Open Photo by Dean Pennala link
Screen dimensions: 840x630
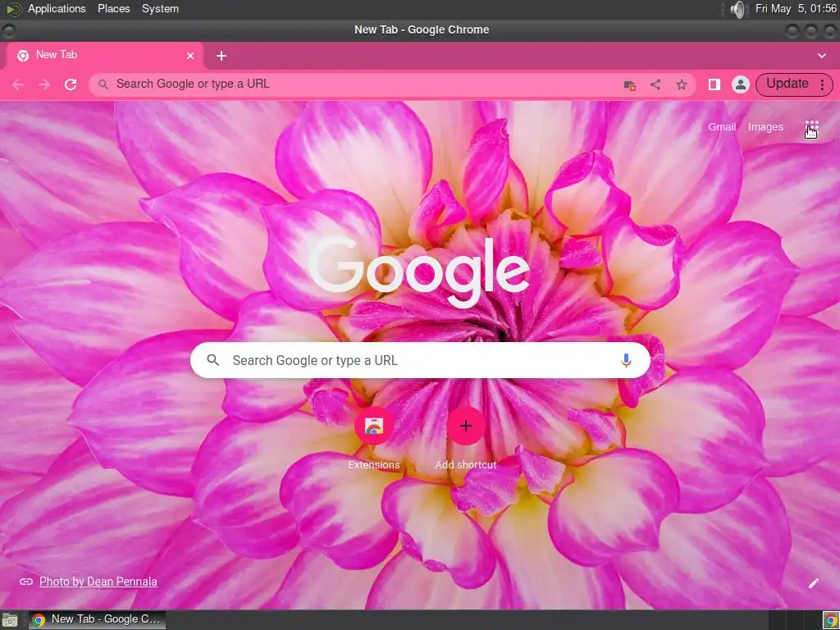pyautogui.click(x=98, y=582)
